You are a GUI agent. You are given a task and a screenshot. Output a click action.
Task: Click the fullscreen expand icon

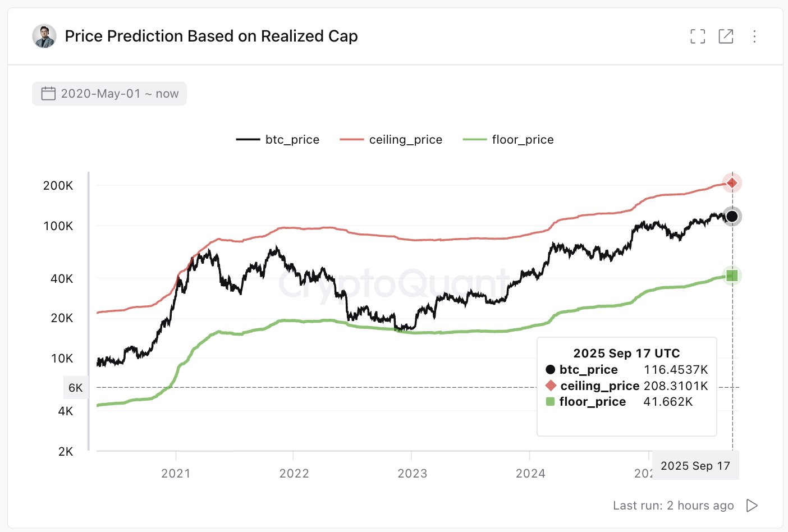tap(697, 36)
